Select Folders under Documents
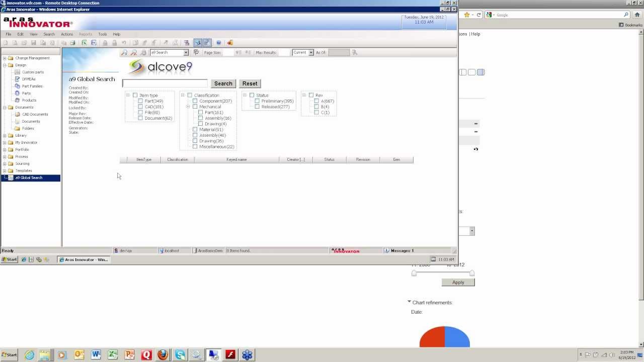Screen dimensions: 644x362 click(28, 128)
